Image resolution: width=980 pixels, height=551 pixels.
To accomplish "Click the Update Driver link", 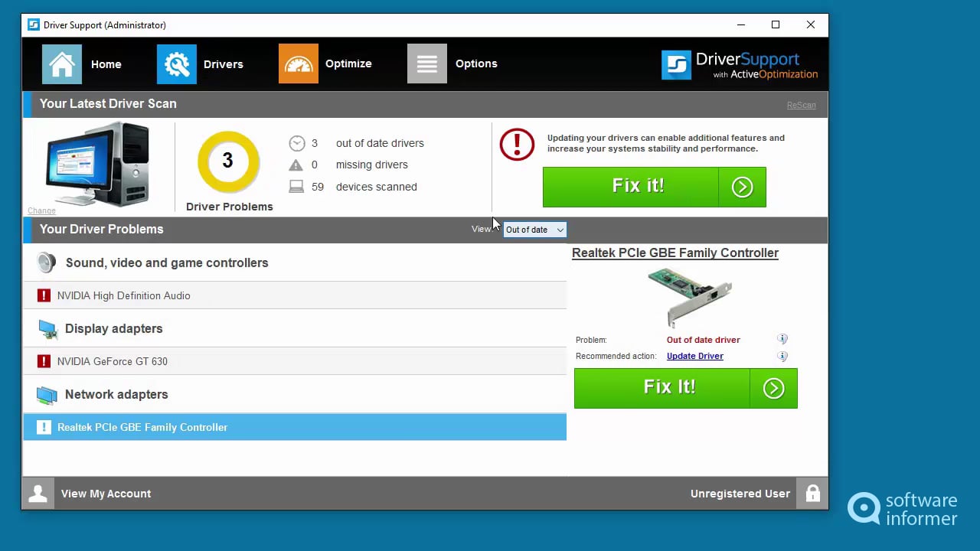I will point(695,356).
